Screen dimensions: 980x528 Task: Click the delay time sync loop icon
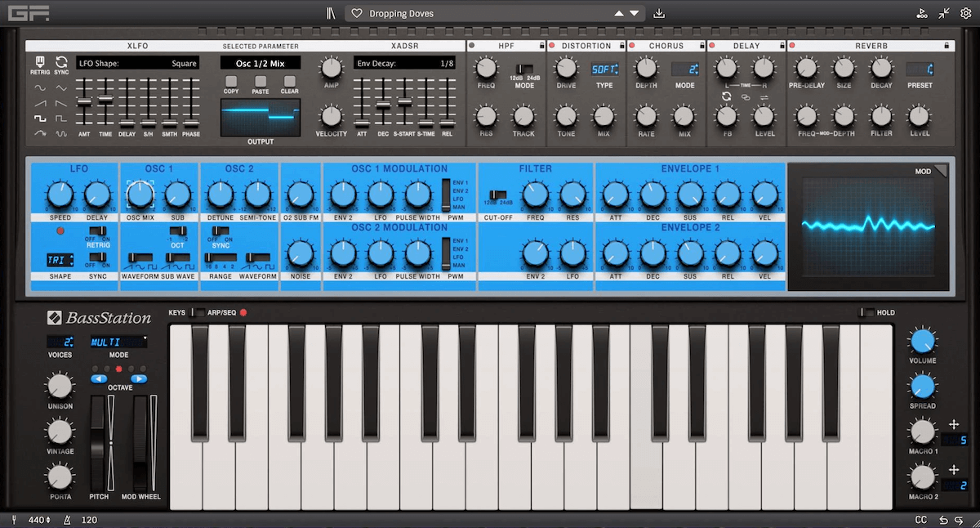727,96
